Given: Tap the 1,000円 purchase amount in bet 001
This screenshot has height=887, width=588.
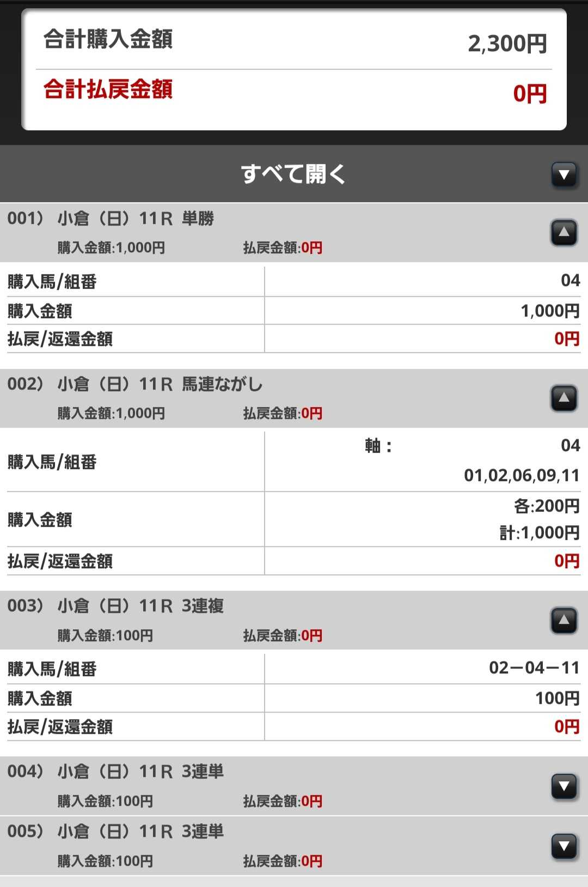Looking at the screenshot, I should point(549,311).
